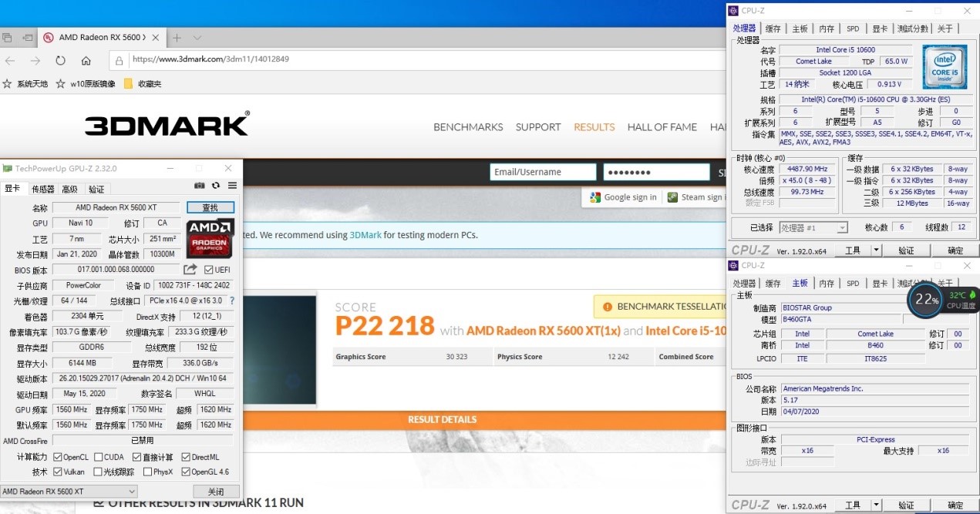
Task: Switch to the 高级 tab in GPU-Z
Action: [x=70, y=190]
